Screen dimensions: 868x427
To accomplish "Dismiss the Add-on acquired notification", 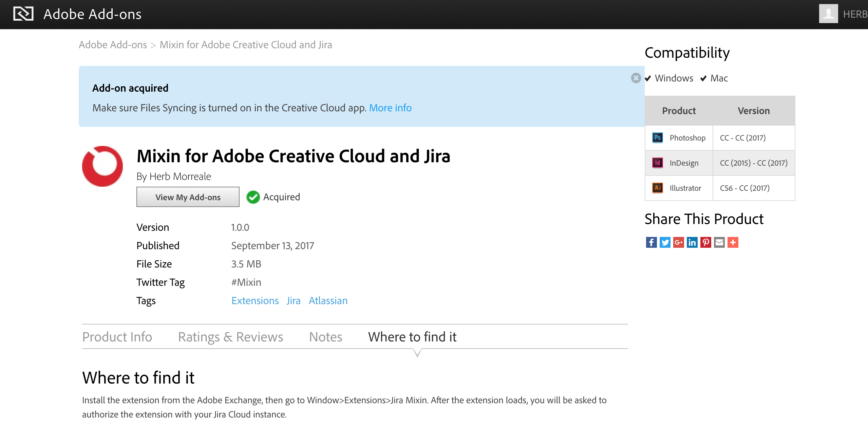I will [x=636, y=78].
